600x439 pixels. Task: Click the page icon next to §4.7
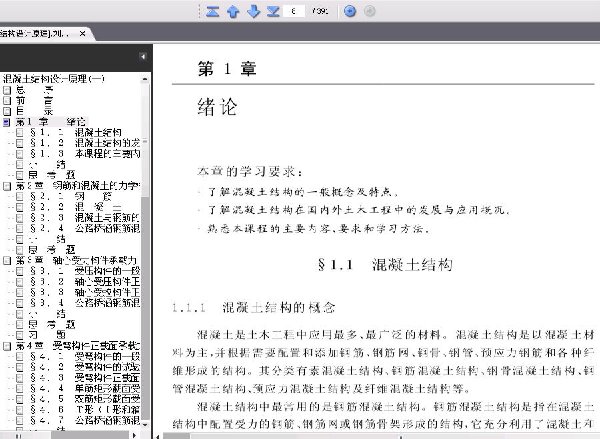pyautogui.click(x=20, y=421)
